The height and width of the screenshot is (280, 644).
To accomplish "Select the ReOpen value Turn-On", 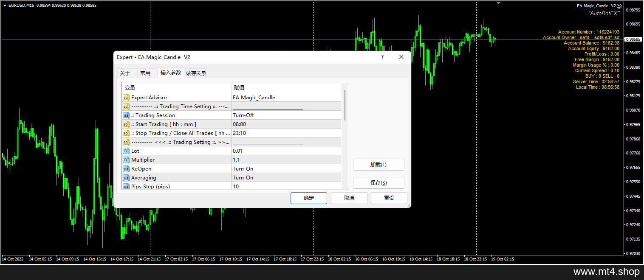I will tap(243, 169).
